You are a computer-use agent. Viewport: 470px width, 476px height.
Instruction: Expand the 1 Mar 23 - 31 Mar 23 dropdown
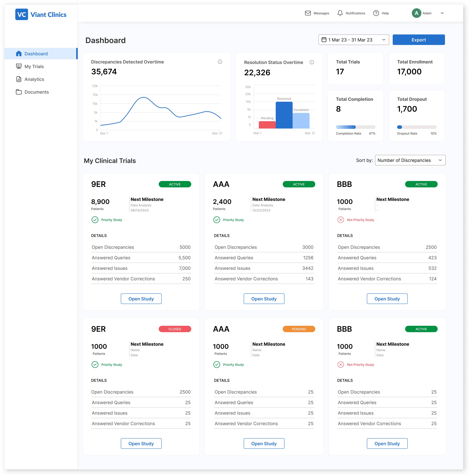point(354,40)
